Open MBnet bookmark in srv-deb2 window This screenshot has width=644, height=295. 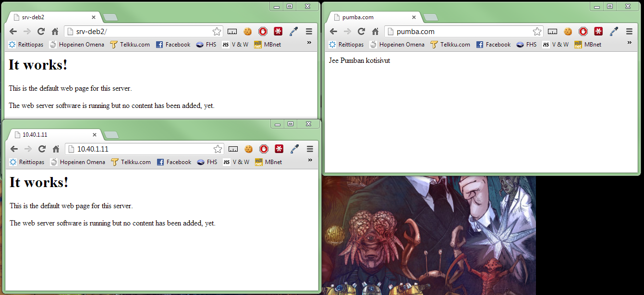pyautogui.click(x=267, y=45)
